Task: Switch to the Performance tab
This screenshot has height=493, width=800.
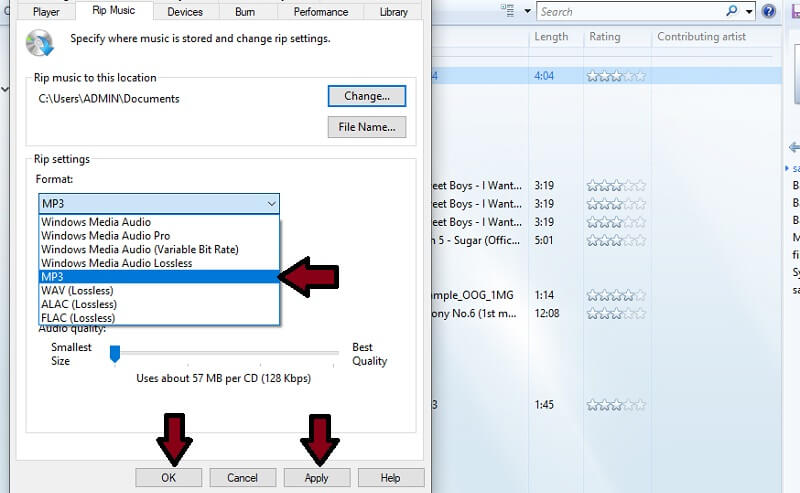Action: [x=320, y=12]
